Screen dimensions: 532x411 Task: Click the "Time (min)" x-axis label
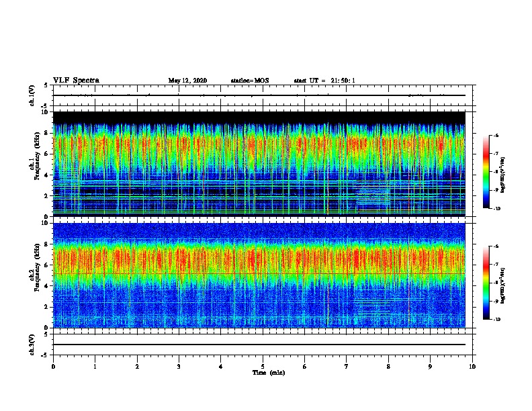tap(269, 373)
